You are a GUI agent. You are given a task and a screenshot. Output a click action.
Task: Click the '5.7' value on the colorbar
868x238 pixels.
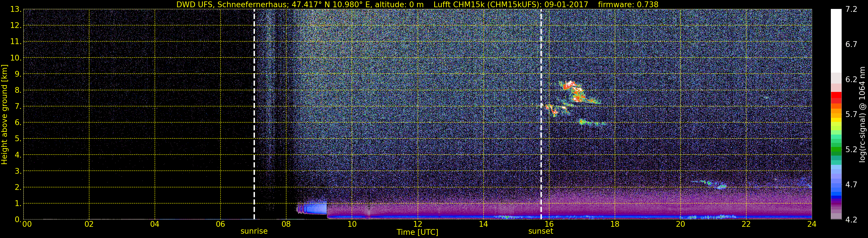click(x=851, y=114)
